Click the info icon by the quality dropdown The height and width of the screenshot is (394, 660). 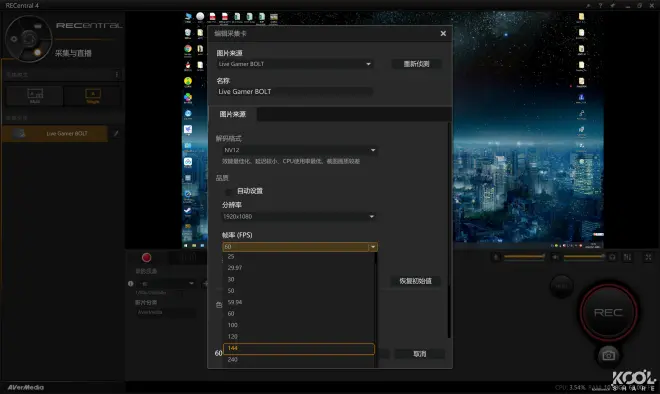(130, 283)
